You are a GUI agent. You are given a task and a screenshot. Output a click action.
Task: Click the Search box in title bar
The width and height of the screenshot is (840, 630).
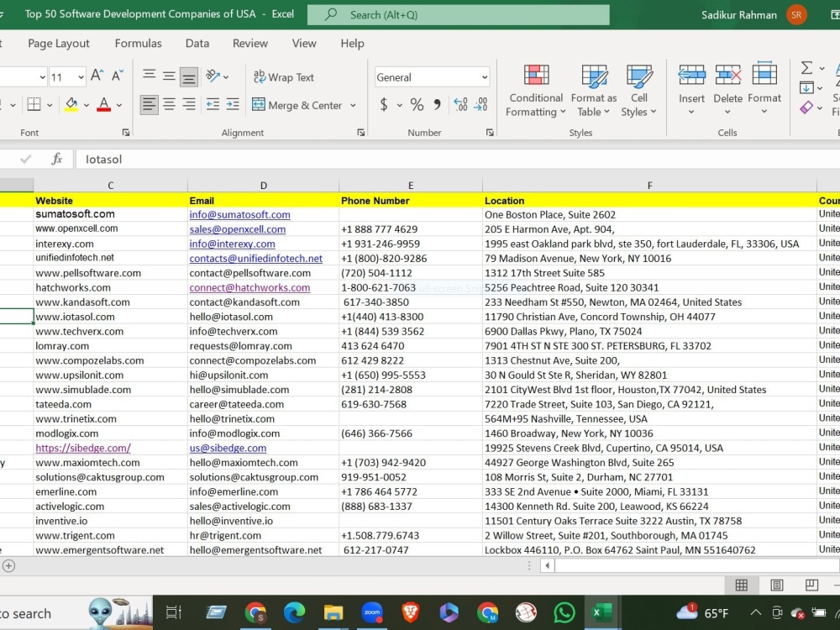(459, 15)
